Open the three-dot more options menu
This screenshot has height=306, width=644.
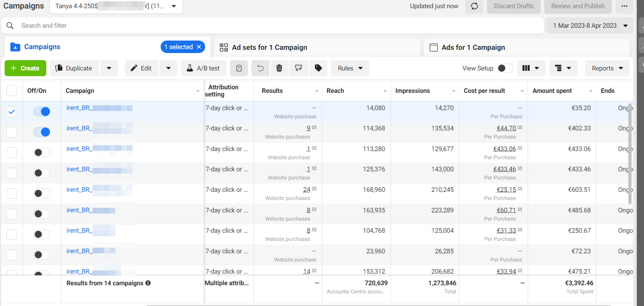(x=624, y=6)
